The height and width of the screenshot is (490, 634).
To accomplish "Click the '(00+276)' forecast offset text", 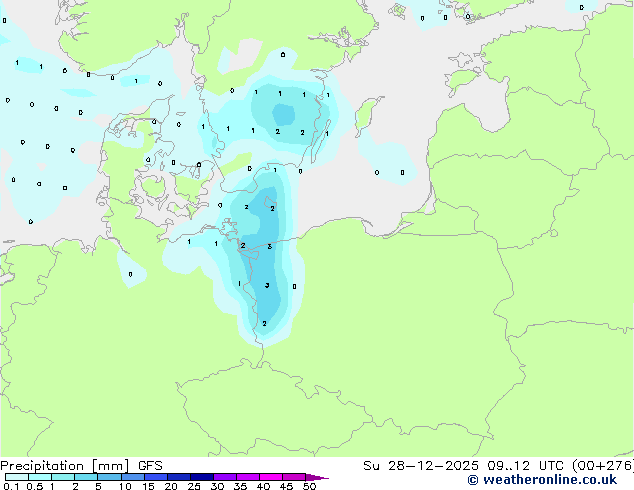I will coord(603,466).
